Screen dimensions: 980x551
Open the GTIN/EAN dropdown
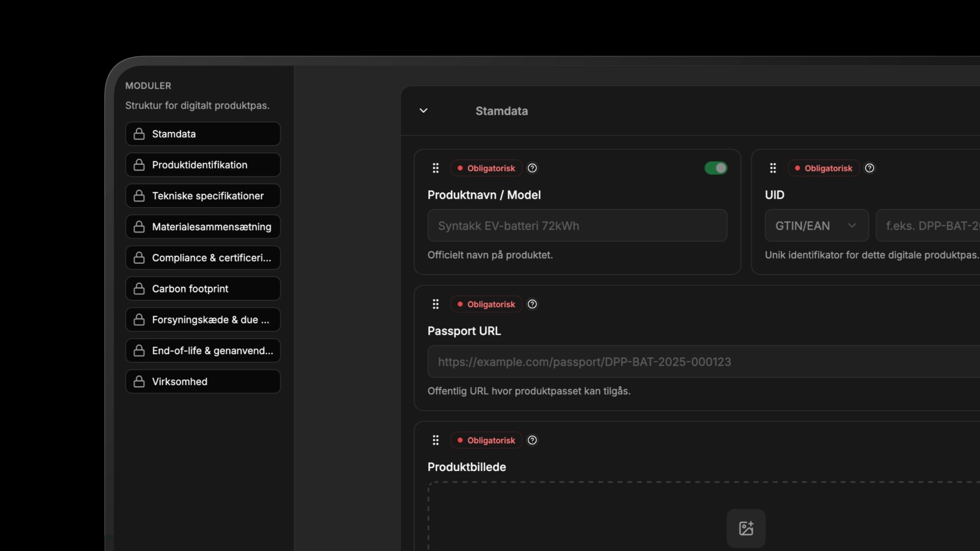[816, 226]
